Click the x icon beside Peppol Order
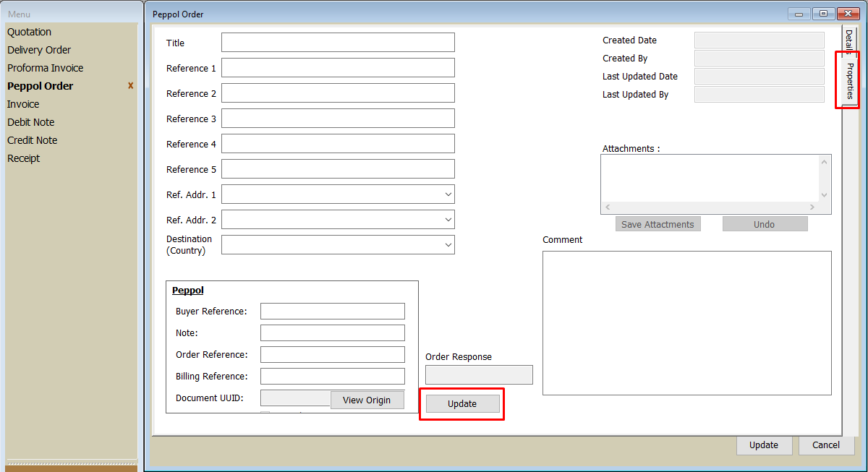Screen dimensions: 868x472 tap(131, 86)
